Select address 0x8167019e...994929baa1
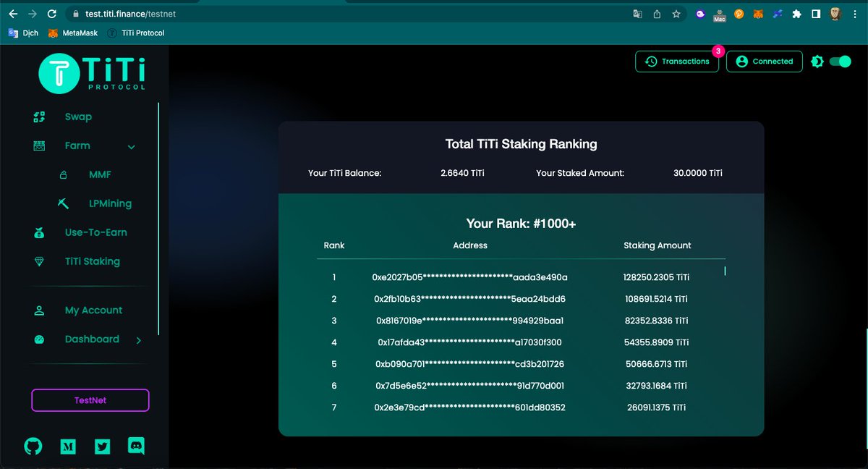The width and height of the screenshot is (868, 469). 470,321
